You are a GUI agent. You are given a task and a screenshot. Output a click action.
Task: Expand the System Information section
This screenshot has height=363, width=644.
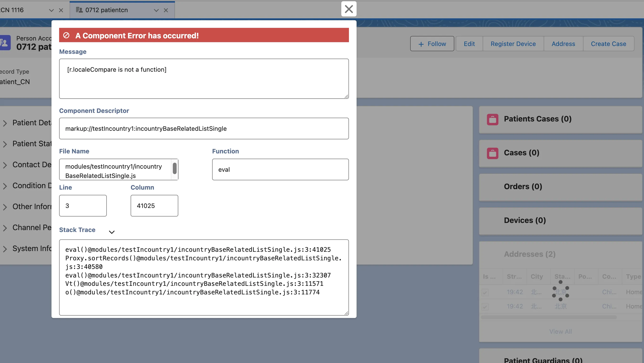(x=5, y=249)
